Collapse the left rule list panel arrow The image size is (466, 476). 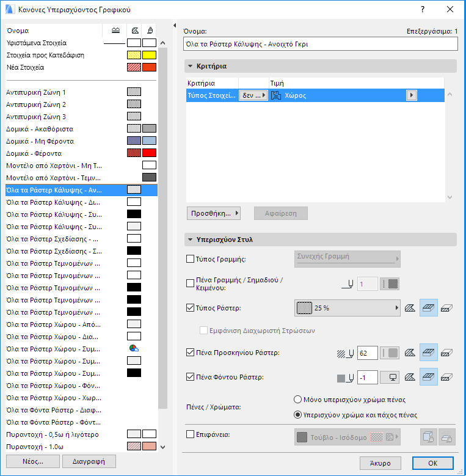pos(175,25)
